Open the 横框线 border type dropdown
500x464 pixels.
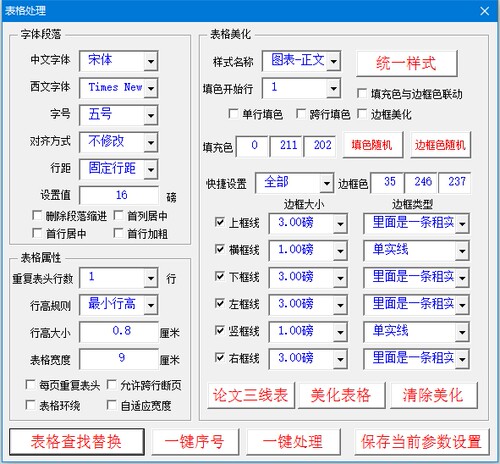462,250
